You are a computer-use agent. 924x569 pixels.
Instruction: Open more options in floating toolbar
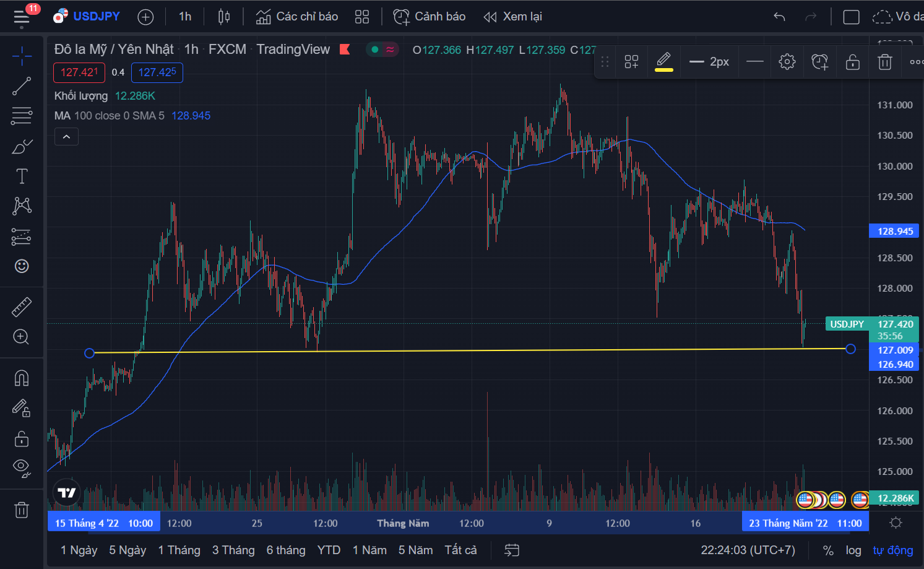[x=916, y=62]
